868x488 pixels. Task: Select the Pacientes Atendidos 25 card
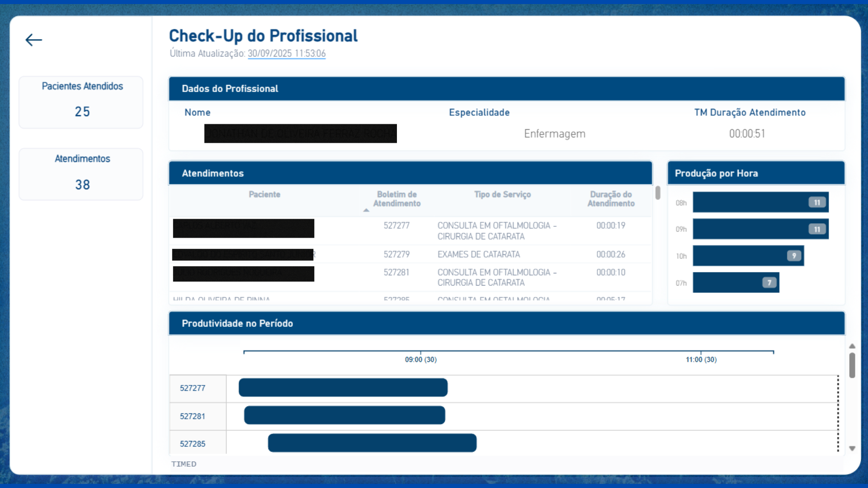click(x=81, y=102)
